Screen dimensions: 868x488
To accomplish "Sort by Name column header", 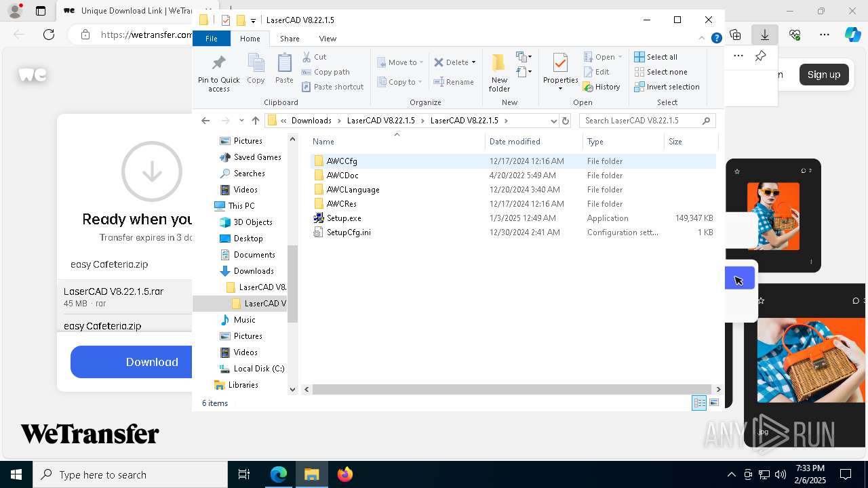I will [397, 142].
